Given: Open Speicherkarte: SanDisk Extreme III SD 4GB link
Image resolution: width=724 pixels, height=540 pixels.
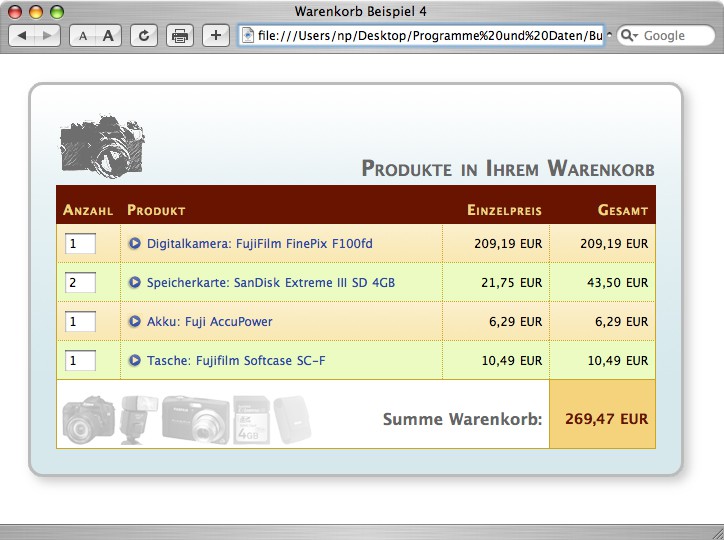Looking at the screenshot, I should [271, 282].
